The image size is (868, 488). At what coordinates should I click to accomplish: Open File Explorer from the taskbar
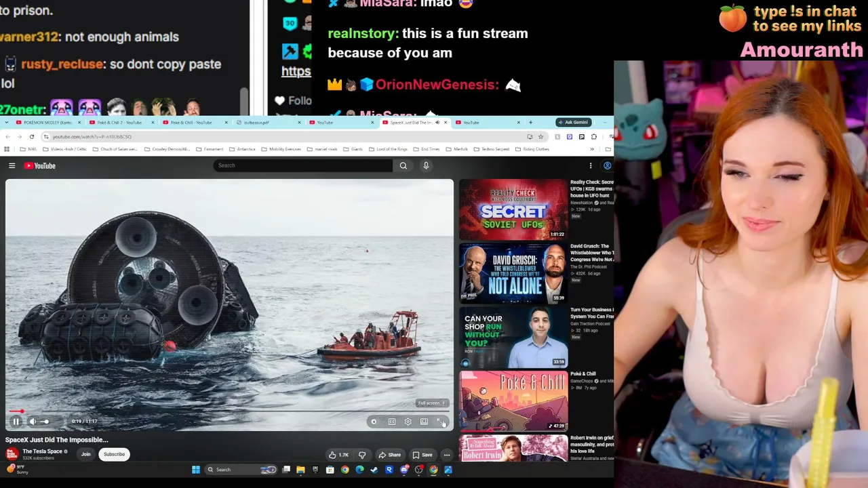[300, 470]
